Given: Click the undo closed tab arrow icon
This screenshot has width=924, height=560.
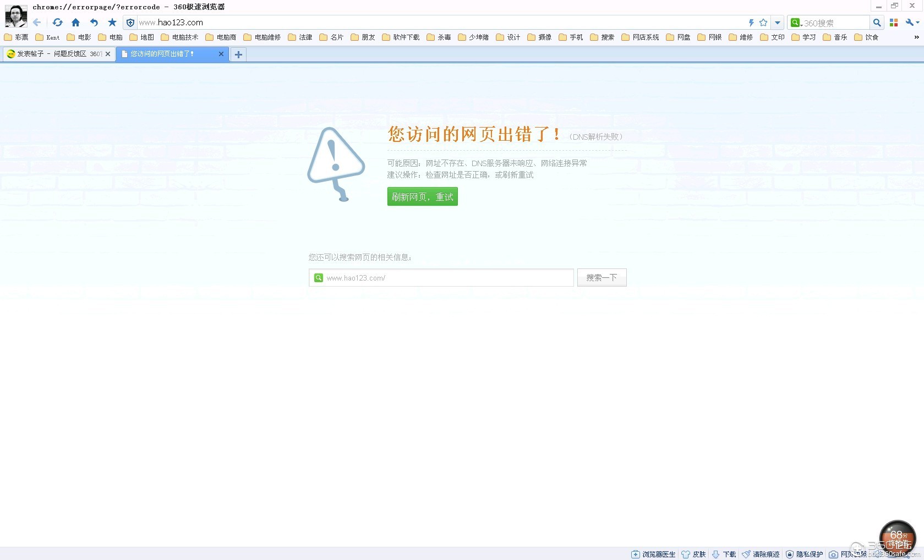Looking at the screenshot, I should [x=94, y=23].
